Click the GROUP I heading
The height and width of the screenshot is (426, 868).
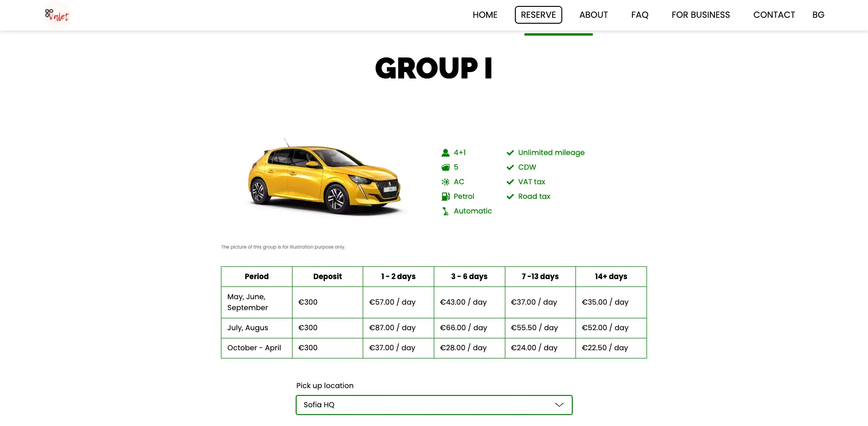434,68
